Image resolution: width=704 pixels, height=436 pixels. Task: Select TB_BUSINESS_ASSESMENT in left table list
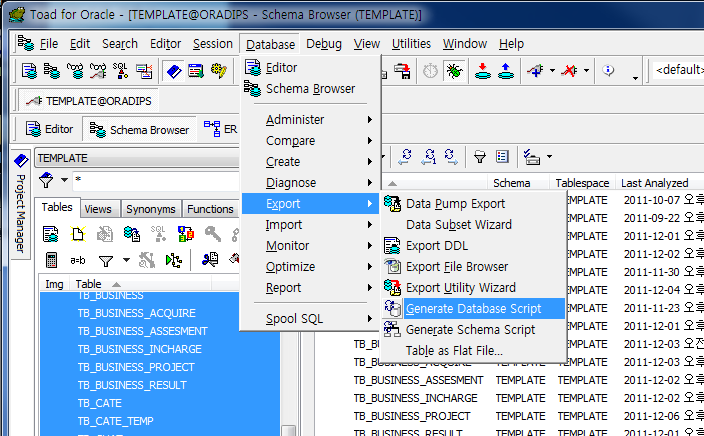(142, 331)
